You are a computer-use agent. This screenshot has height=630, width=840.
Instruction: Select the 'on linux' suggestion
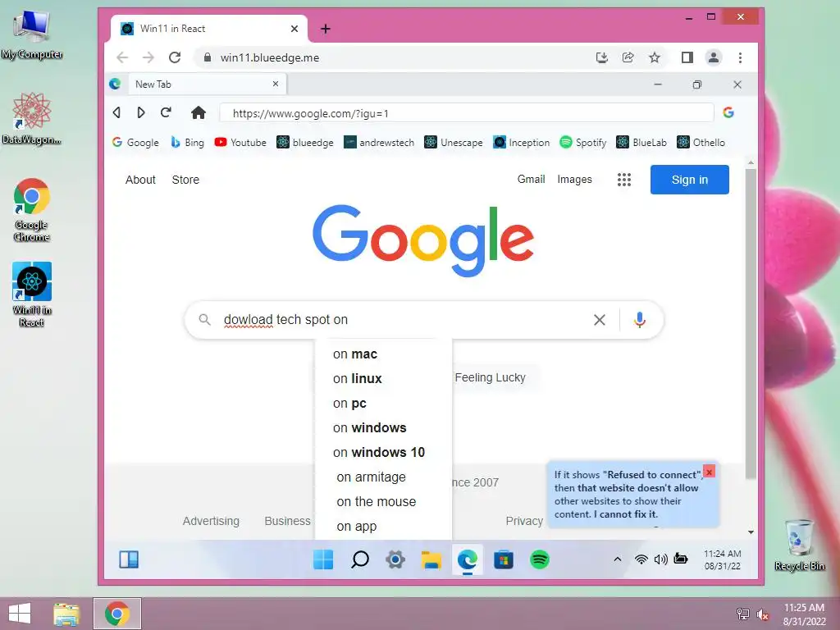384,379
